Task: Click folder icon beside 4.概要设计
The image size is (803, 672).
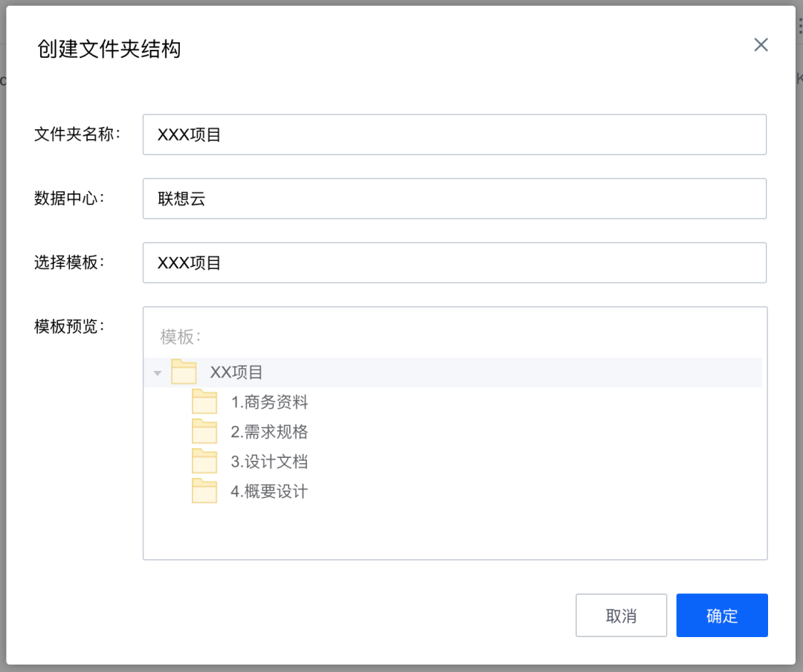Action: (204, 491)
